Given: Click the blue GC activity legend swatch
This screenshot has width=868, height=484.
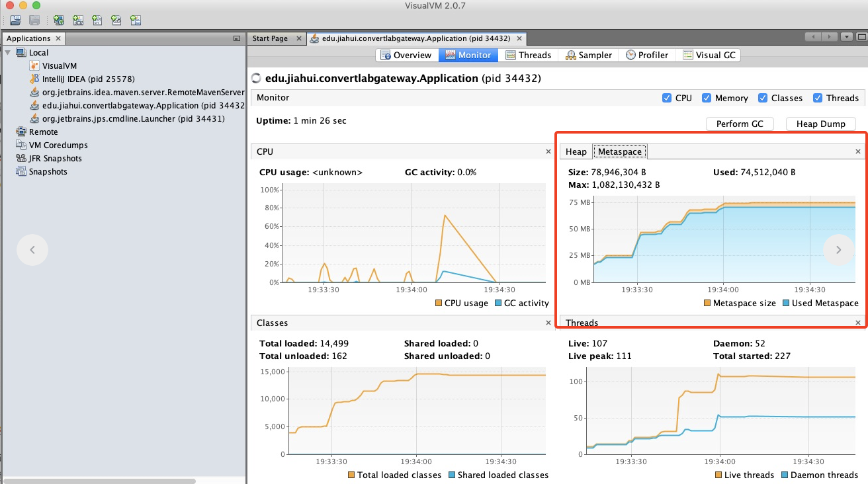Looking at the screenshot, I should click(x=498, y=303).
